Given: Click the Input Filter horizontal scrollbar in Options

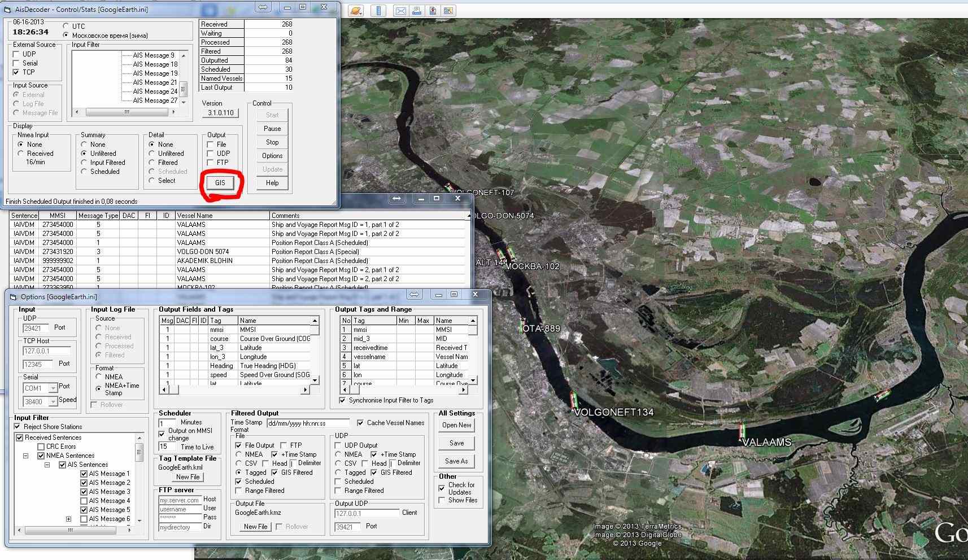Looking at the screenshot, I should [x=71, y=530].
